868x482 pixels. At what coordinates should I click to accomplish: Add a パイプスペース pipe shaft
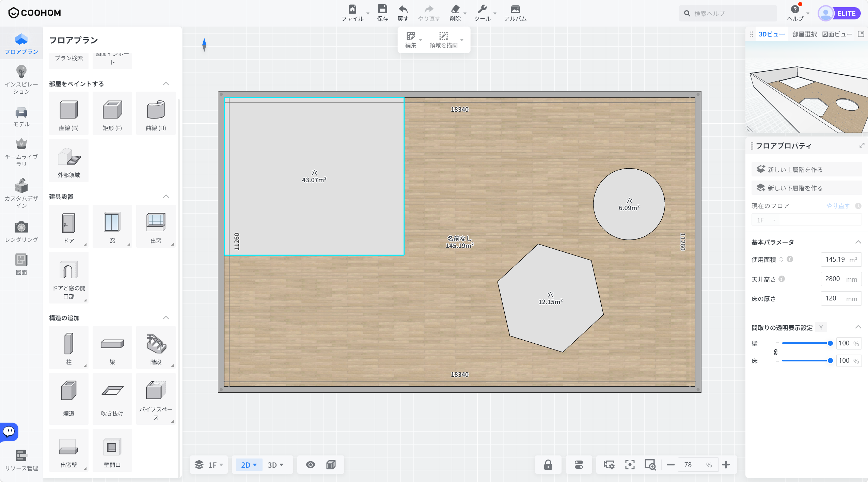[156, 399]
